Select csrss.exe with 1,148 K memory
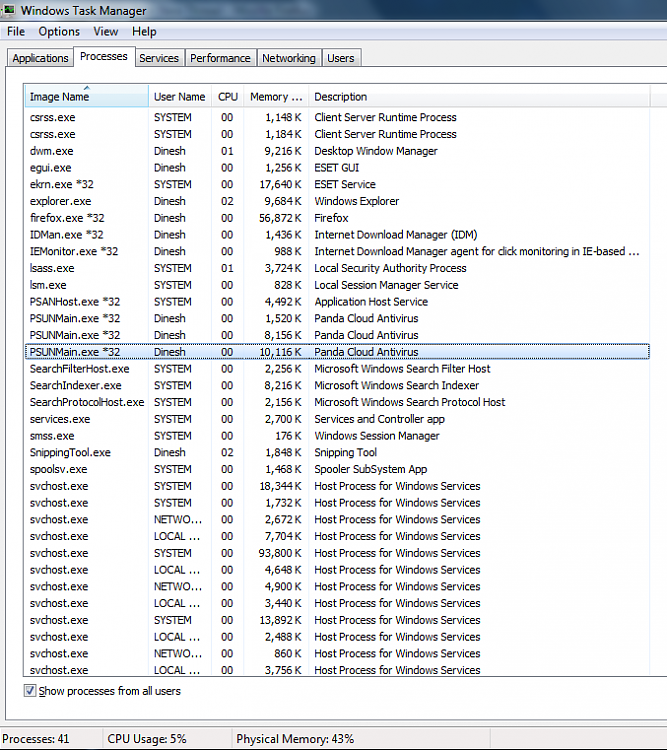 337,118
